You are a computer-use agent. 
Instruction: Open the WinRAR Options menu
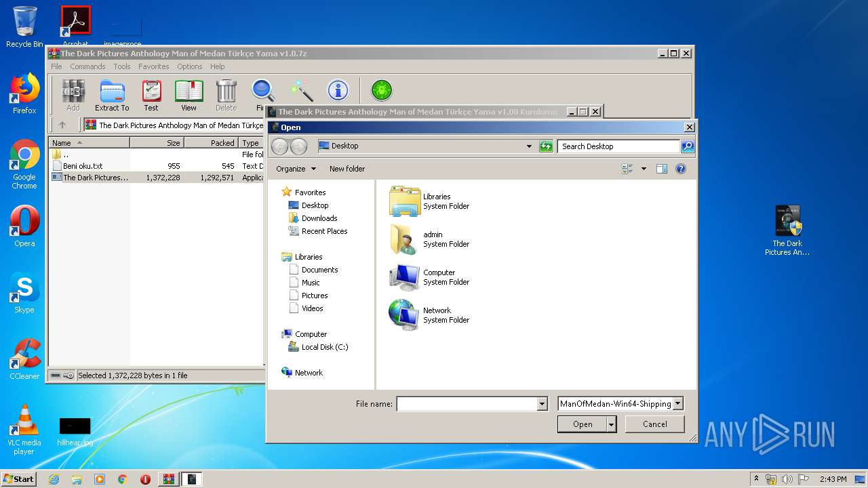(x=190, y=66)
